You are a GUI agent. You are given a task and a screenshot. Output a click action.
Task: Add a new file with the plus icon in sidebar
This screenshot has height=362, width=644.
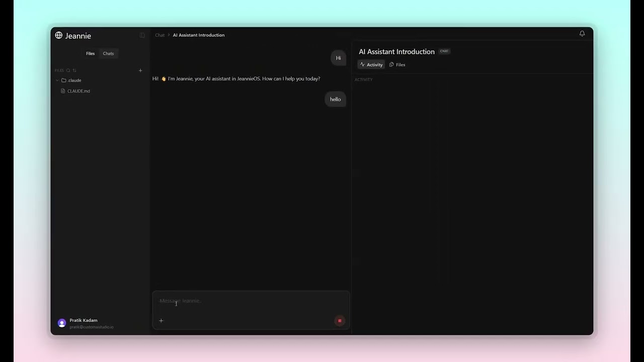pyautogui.click(x=140, y=70)
